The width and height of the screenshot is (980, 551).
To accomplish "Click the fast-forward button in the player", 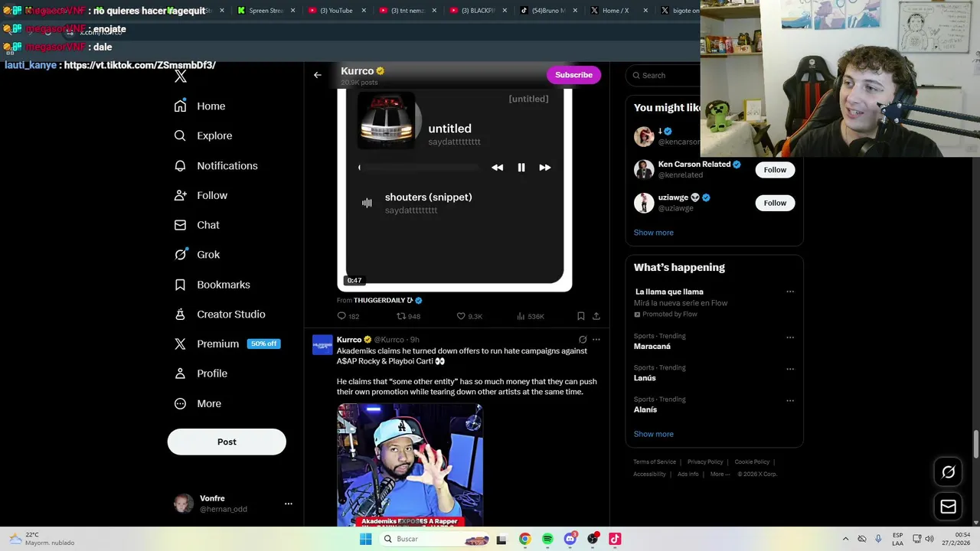I will pos(545,168).
